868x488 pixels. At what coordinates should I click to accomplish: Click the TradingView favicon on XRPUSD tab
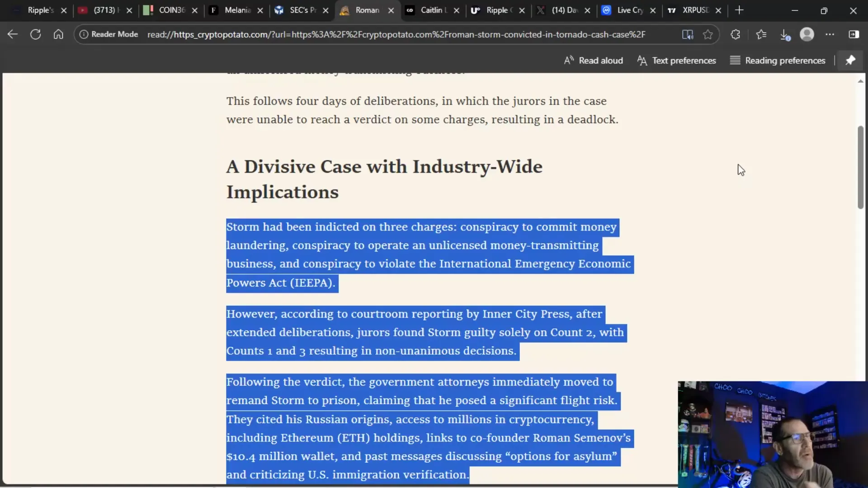[672, 10]
